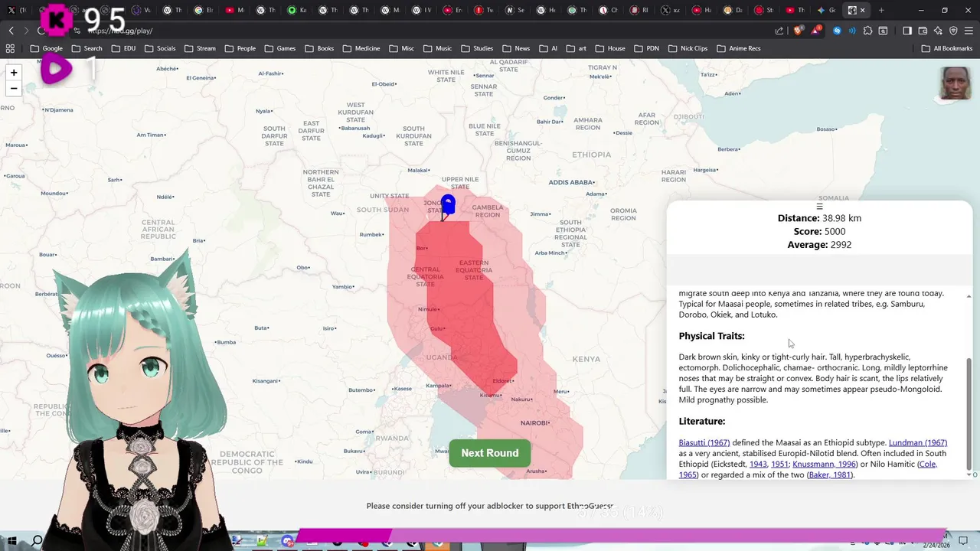Open the Music bookmark folder
Screen dimensions: 980x551
tap(437, 48)
